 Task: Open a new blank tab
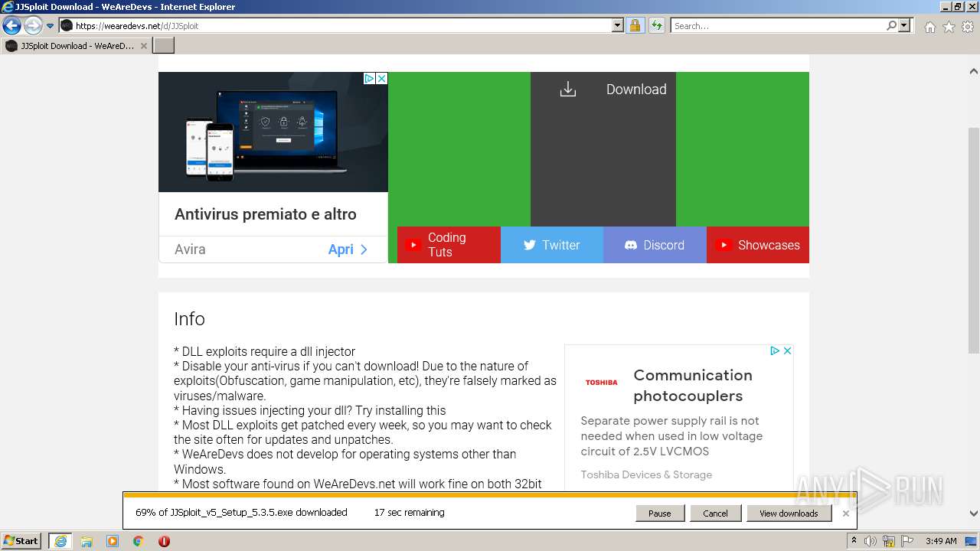[x=164, y=46]
